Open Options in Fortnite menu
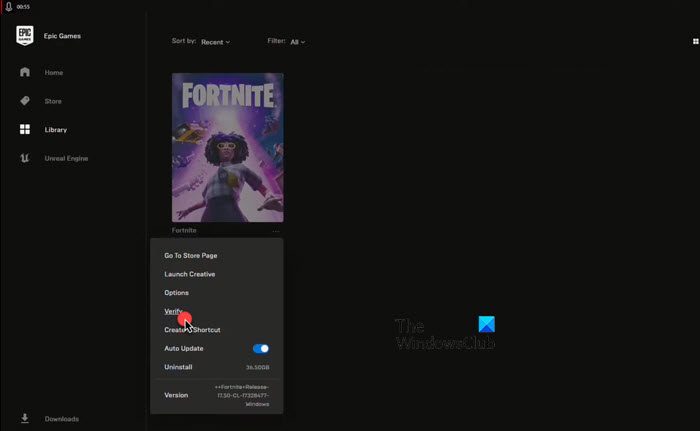Image resolution: width=700 pixels, height=431 pixels. 176,293
